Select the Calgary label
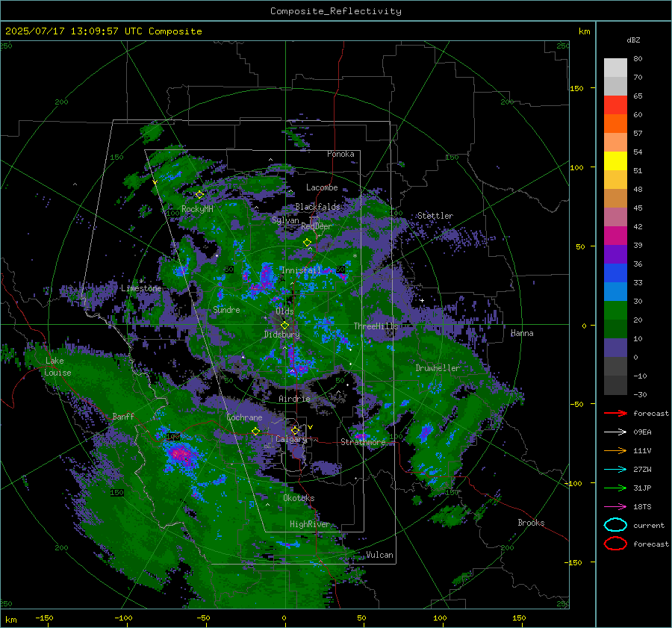This screenshot has width=672, height=628. 291,439
